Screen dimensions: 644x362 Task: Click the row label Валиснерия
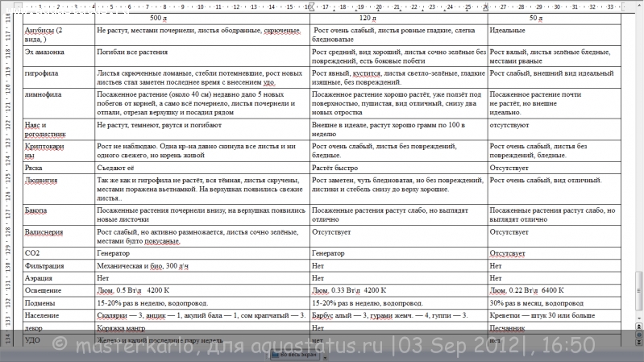point(44,231)
